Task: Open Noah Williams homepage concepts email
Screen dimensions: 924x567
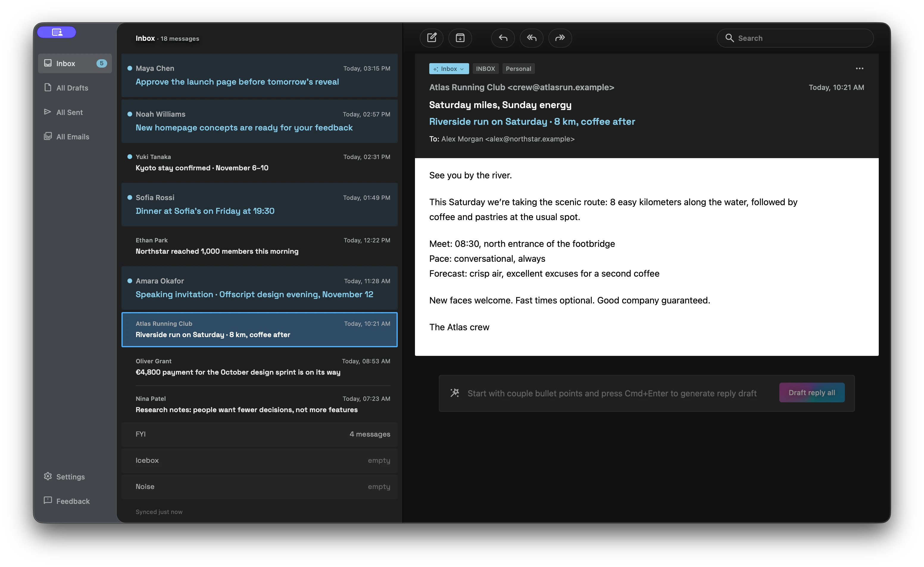Action: pos(260,121)
